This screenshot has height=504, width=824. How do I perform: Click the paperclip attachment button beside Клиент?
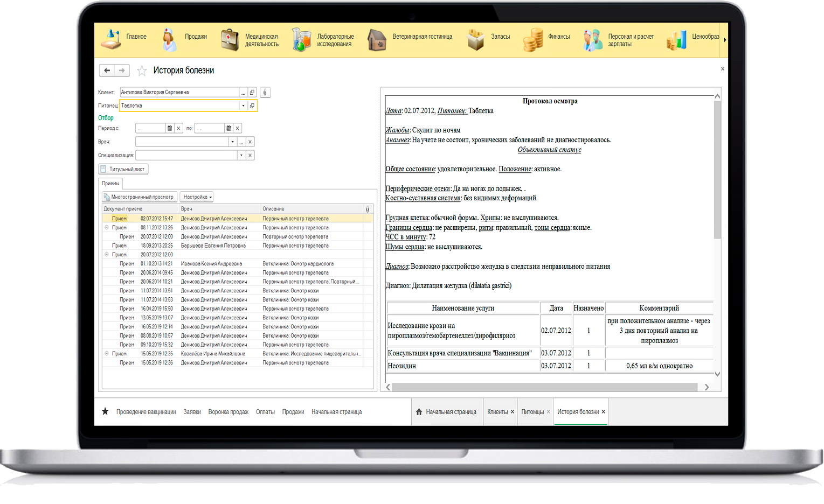click(x=265, y=92)
